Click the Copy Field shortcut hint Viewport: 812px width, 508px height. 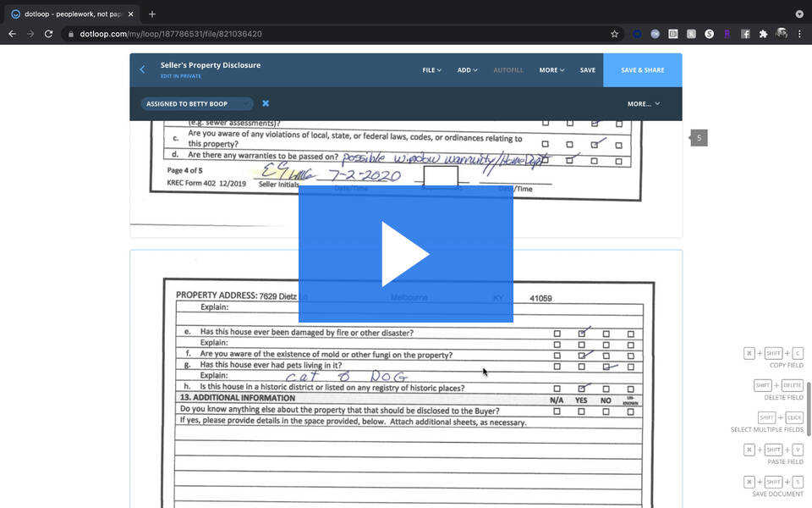774,358
